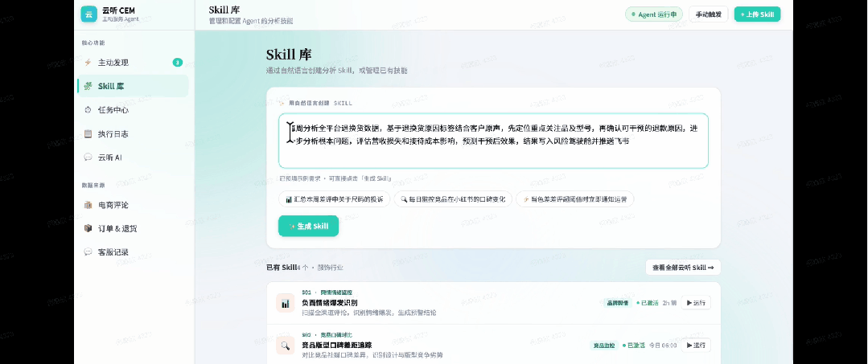Click the 电商评论 sidebar icon
This screenshot has width=868, height=364.
[x=88, y=205]
